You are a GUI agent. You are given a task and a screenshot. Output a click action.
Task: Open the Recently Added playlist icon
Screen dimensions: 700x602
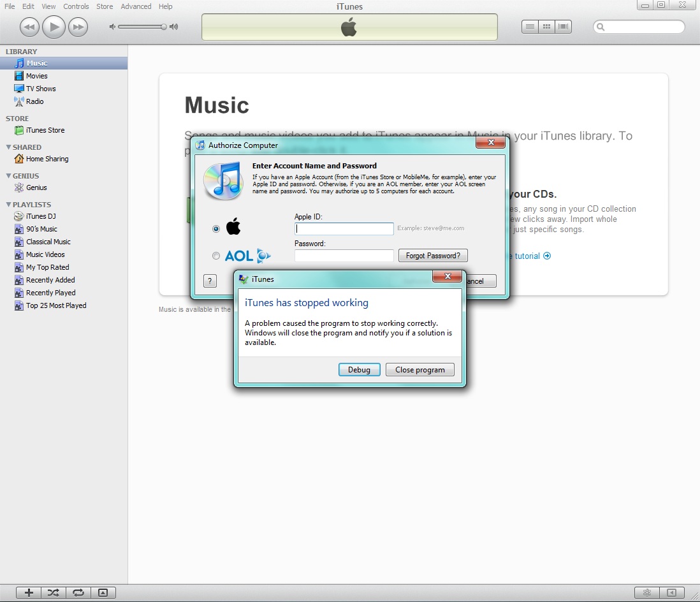[18, 280]
